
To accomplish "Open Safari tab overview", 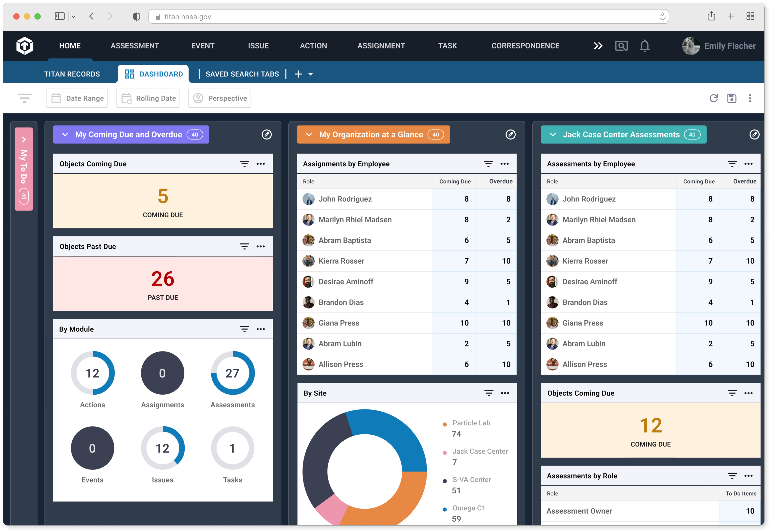I will coord(750,16).
